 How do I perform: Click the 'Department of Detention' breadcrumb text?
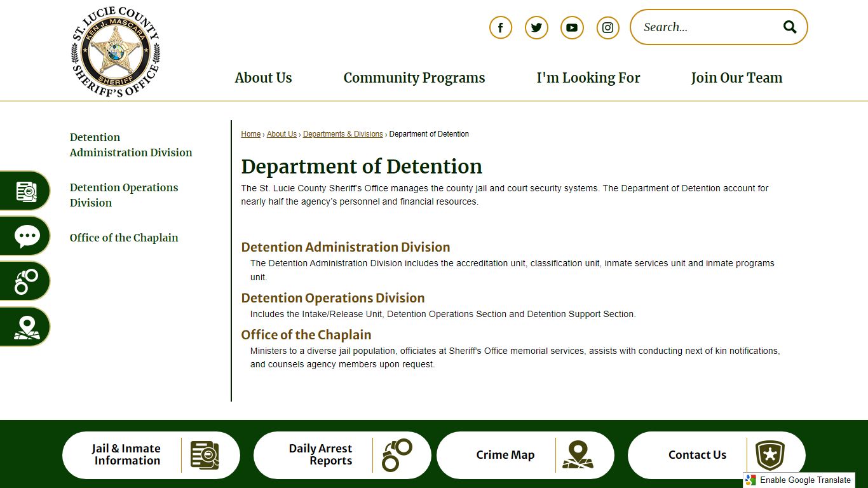point(429,134)
